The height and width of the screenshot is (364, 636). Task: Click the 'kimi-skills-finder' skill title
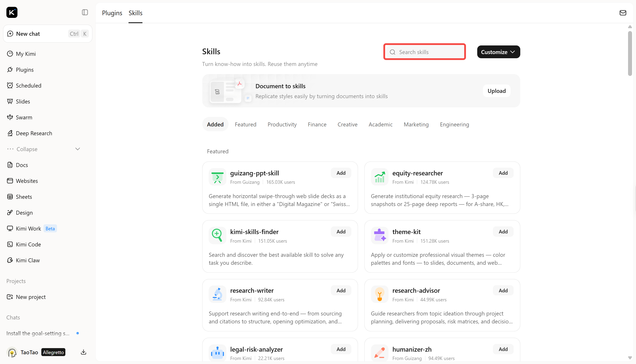(x=254, y=232)
